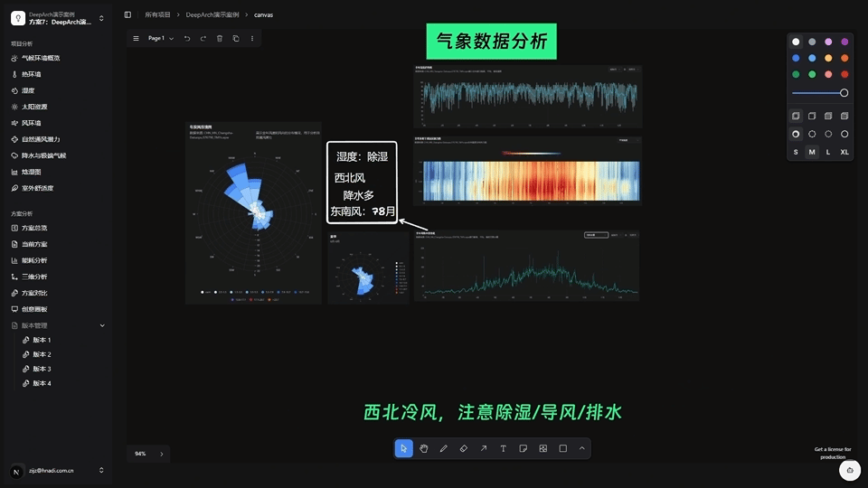Activate the Text tool
This screenshot has width=868, height=488.
(x=504, y=448)
